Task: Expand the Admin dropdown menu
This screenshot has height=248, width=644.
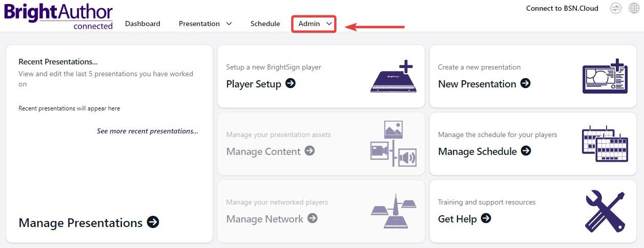Action: (x=314, y=24)
